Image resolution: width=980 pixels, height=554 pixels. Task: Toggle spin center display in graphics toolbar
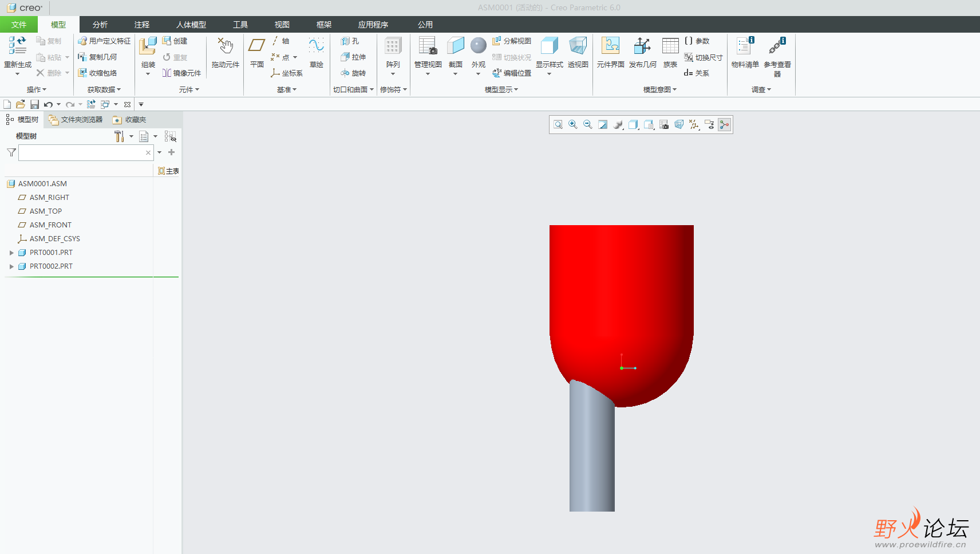coord(724,125)
